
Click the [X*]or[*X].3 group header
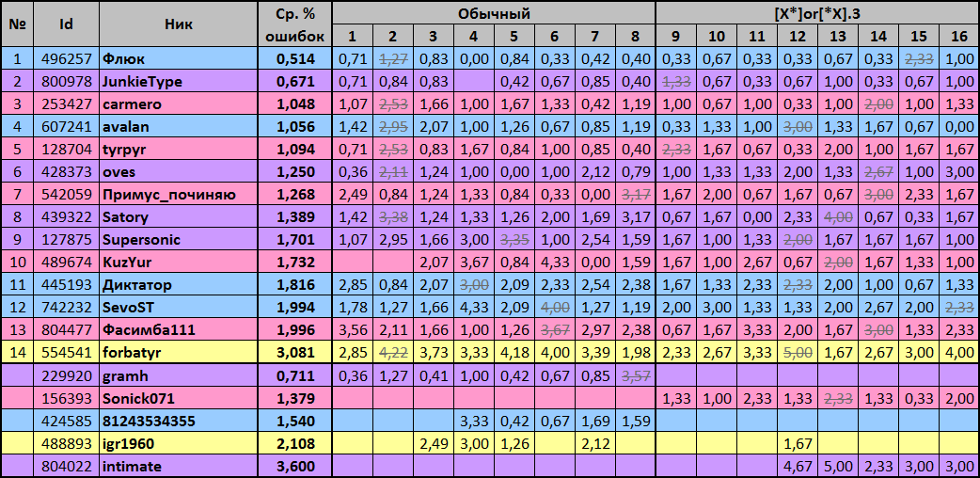click(x=817, y=13)
